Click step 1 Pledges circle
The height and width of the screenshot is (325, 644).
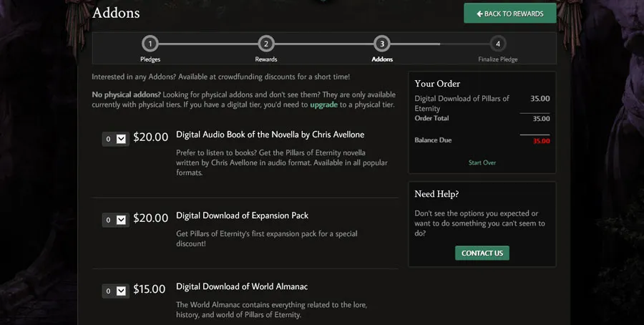(x=150, y=44)
